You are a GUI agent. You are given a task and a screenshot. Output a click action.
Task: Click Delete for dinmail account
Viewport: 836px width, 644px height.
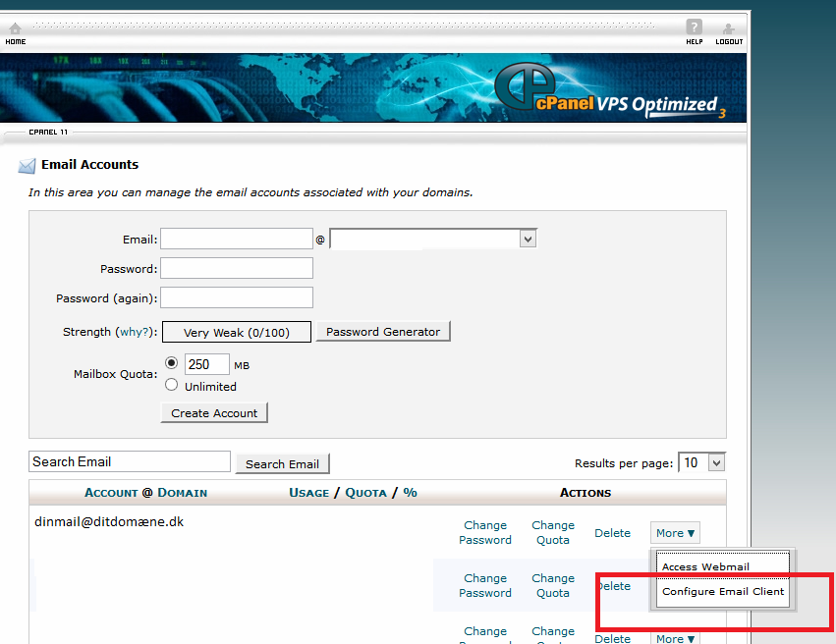pos(612,533)
